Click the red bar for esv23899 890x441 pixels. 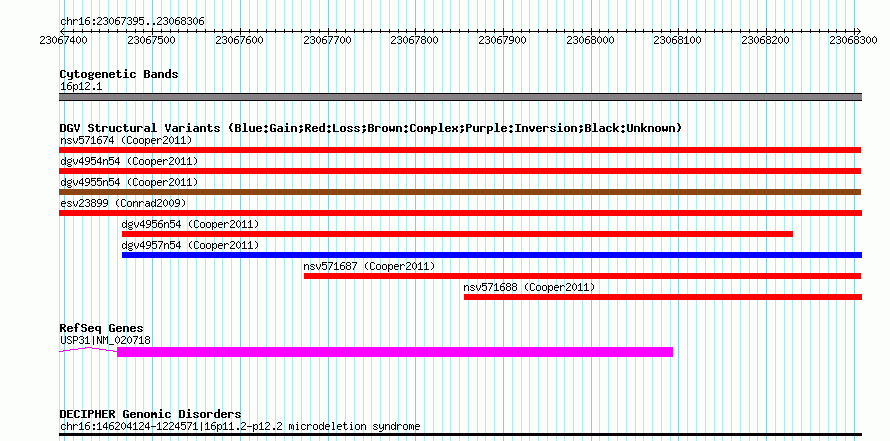tap(460, 213)
